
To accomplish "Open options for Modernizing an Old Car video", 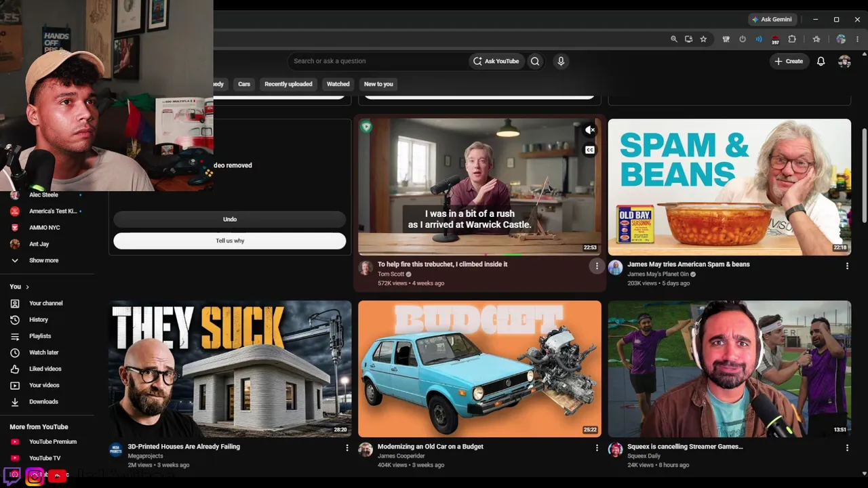I will [597, 448].
